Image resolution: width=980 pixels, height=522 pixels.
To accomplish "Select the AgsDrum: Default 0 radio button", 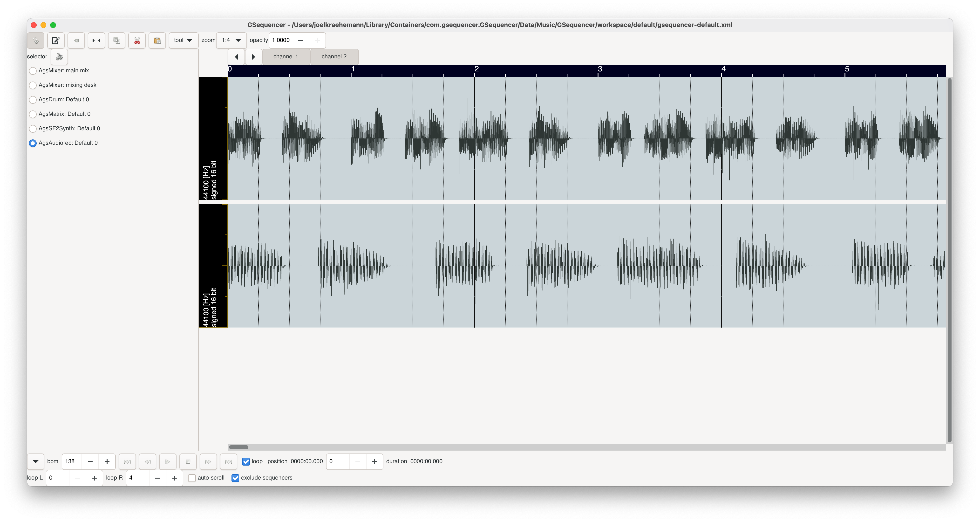I will pos(33,100).
